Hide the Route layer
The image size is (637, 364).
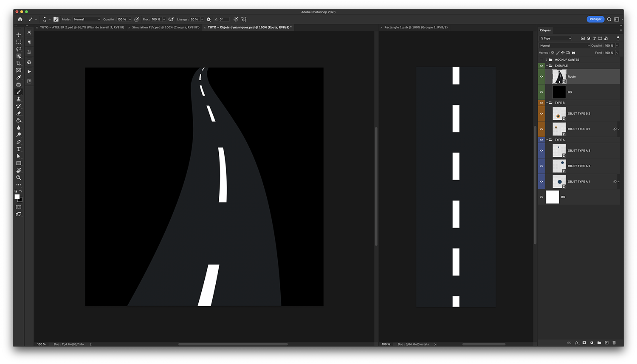point(541,76)
